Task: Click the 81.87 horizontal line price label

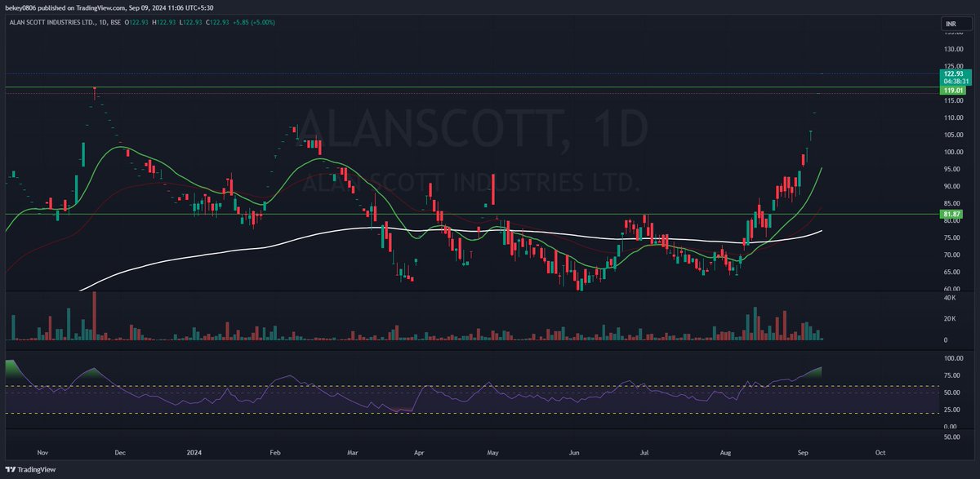Action: 952,214
